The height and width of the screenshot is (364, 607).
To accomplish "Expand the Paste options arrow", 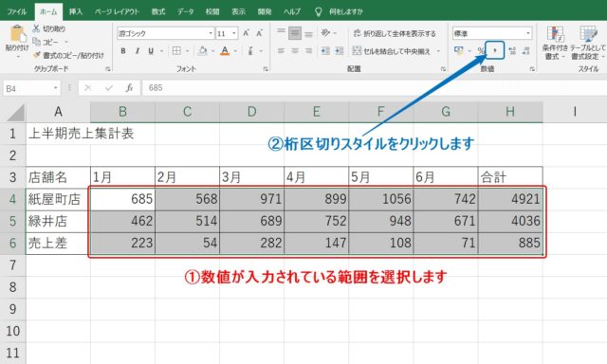I will (17, 57).
